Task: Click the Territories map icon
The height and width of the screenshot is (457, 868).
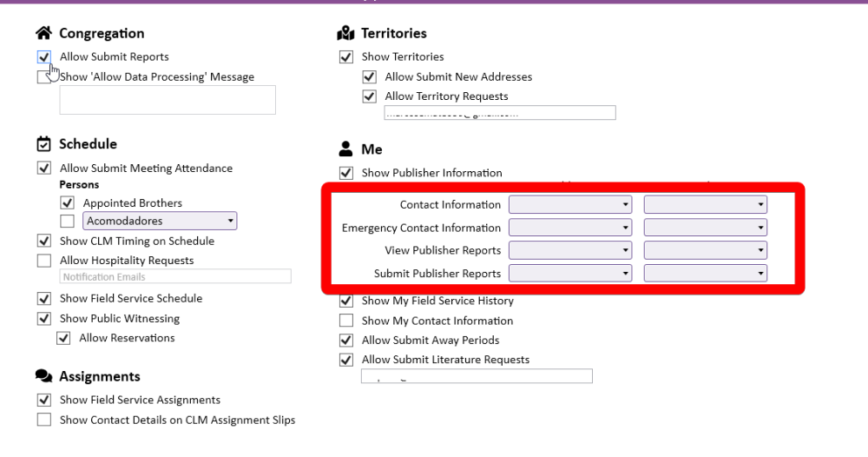Action: click(x=345, y=33)
